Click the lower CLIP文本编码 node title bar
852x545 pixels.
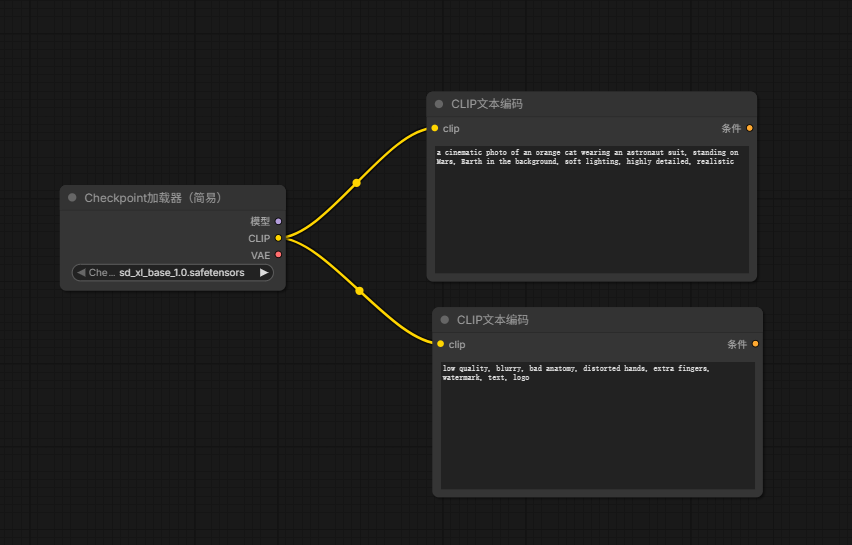[x=598, y=320]
